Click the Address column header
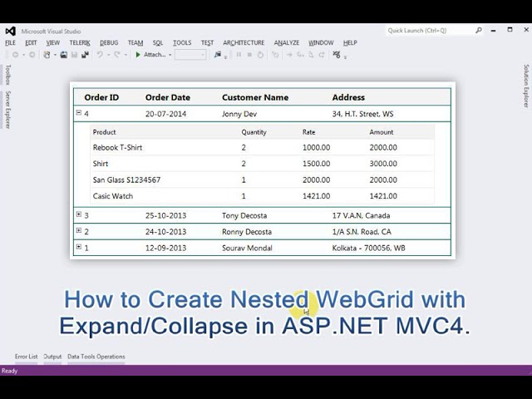The height and width of the screenshot is (399, 532). click(x=348, y=97)
